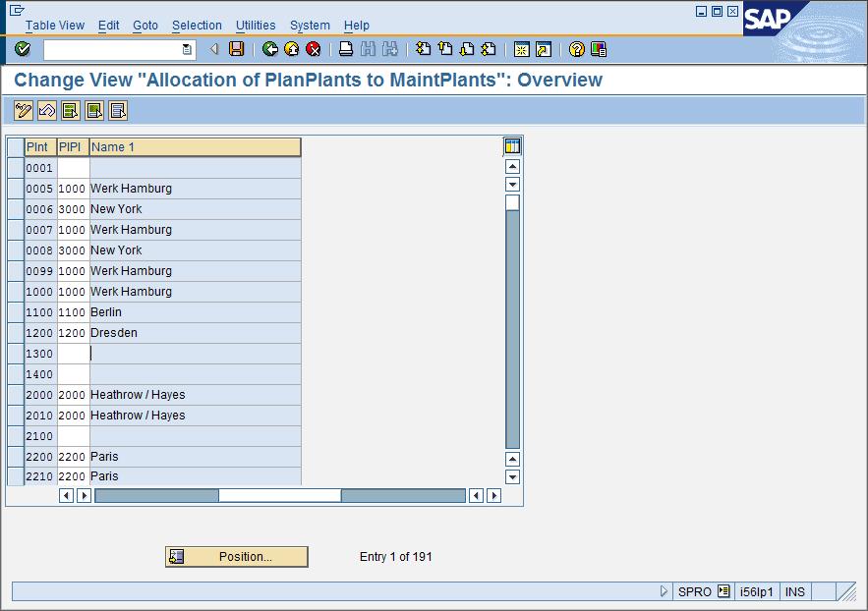Collapse command field with left triangle
The width and height of the screenshot is (868, 611).
[214, 49]
